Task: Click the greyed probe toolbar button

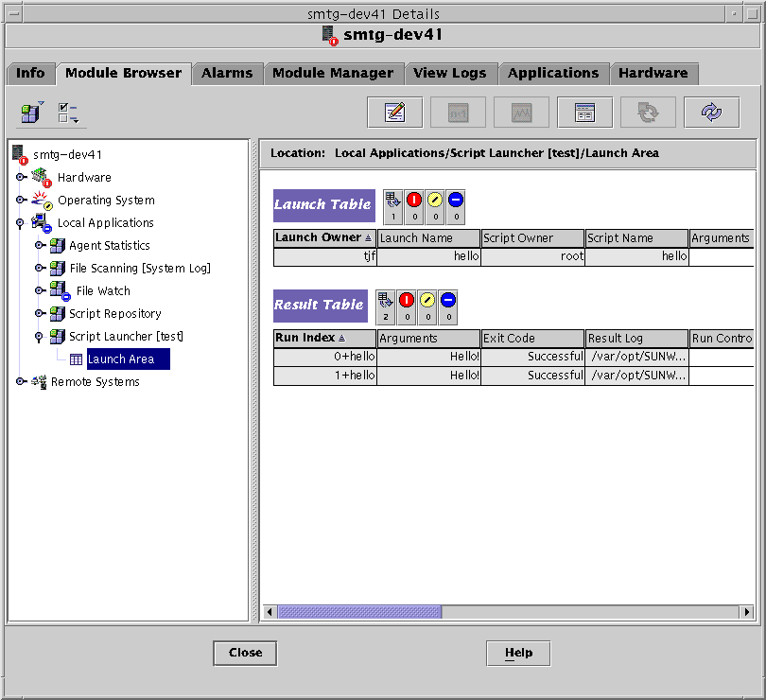Action: tap(458, 113)
